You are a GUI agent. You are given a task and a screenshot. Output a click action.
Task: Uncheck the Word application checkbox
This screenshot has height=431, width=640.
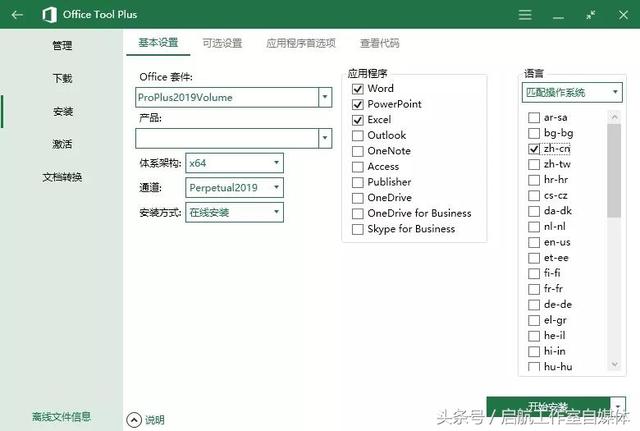[358, 89]
